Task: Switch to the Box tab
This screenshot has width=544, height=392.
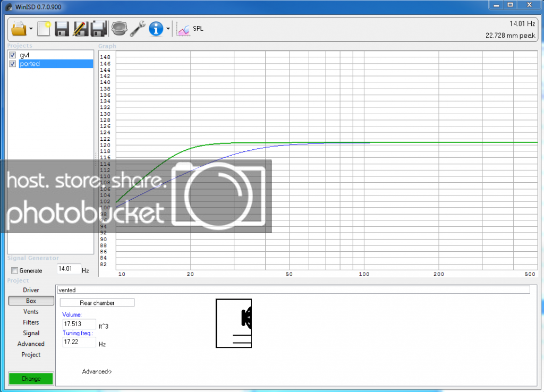Action: point(31,301)
